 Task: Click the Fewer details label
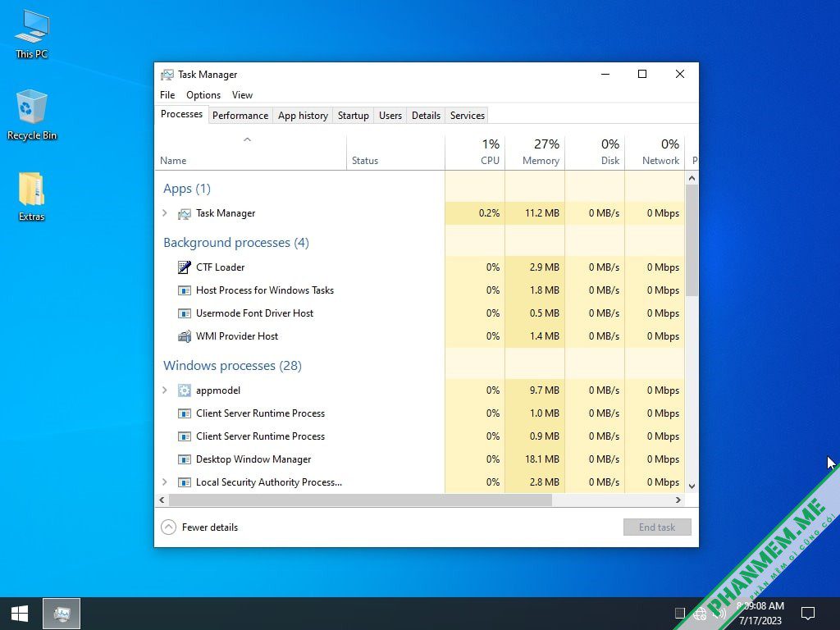(x=210, y=527)
